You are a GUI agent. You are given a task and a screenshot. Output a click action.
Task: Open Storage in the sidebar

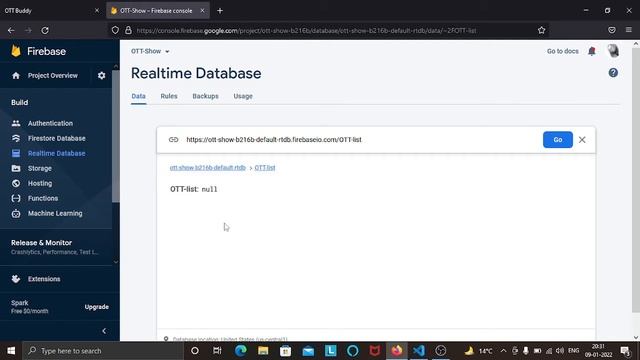[40, 168]
